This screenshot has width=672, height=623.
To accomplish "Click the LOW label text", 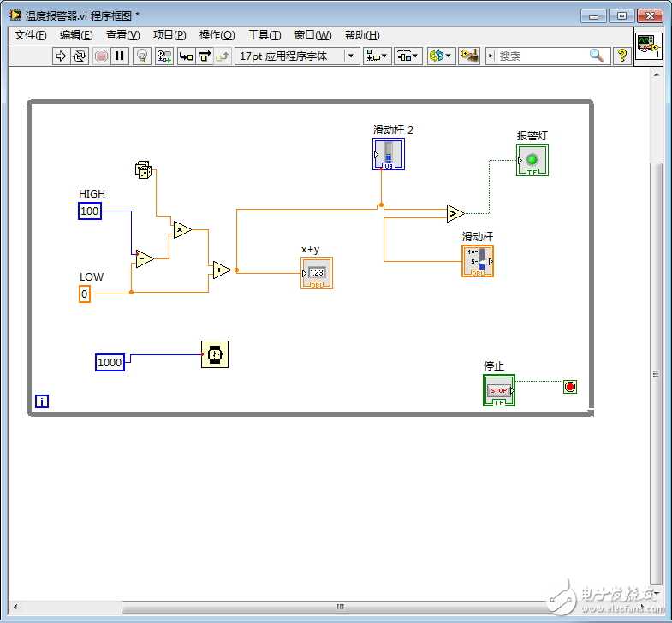I will pyautogui.click(x=92, y=276).
